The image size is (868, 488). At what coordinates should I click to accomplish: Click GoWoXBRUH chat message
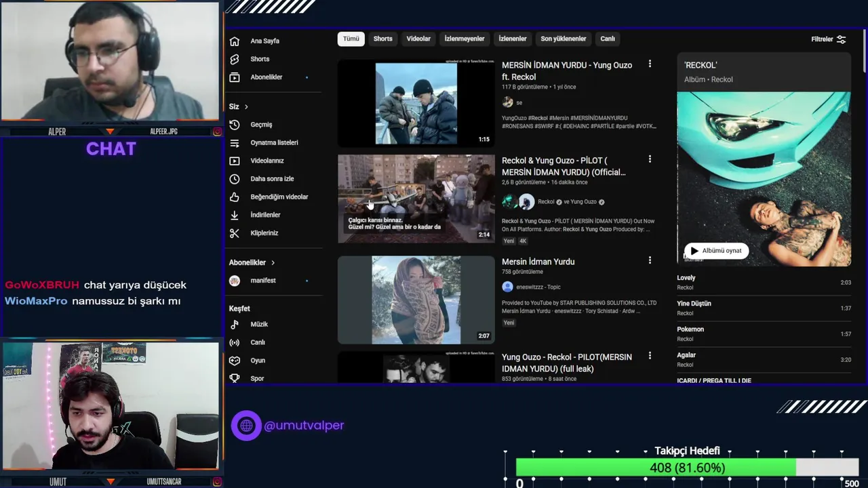(x=96, y=285)
